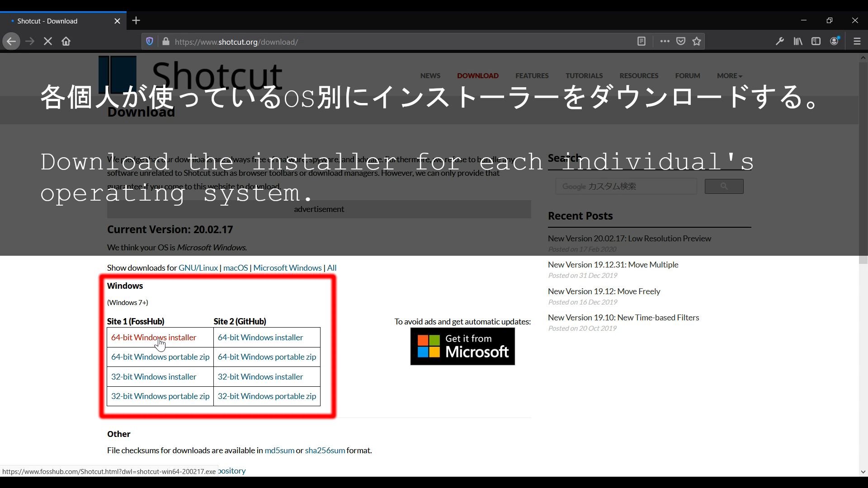This screenshot has height=488, width=868.
Task: Open the library icon
Action: click(798, 42)
